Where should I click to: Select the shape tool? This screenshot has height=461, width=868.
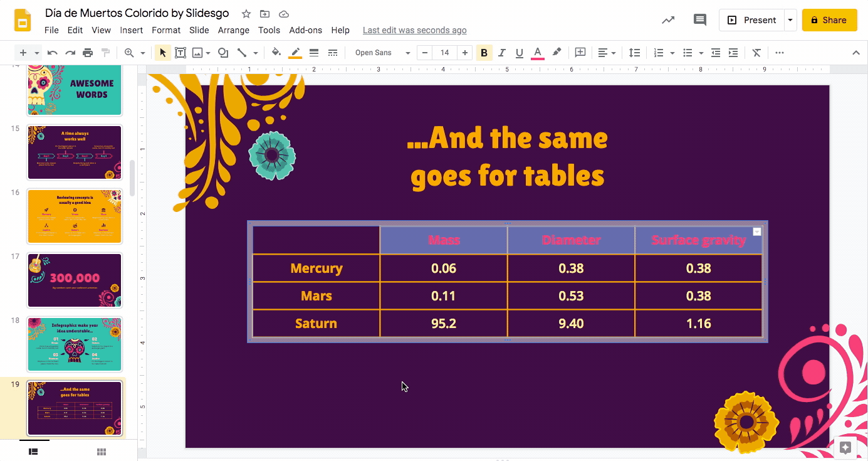(x=222, y=53)
